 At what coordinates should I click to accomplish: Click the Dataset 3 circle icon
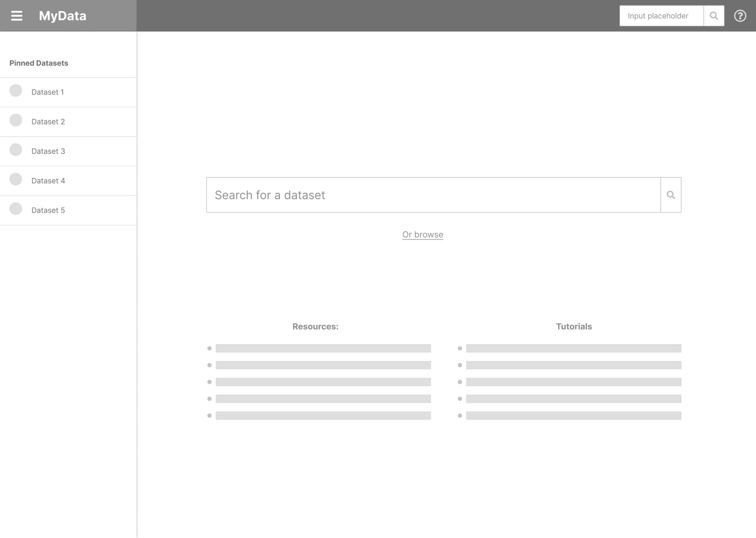(x=15, y=149)
